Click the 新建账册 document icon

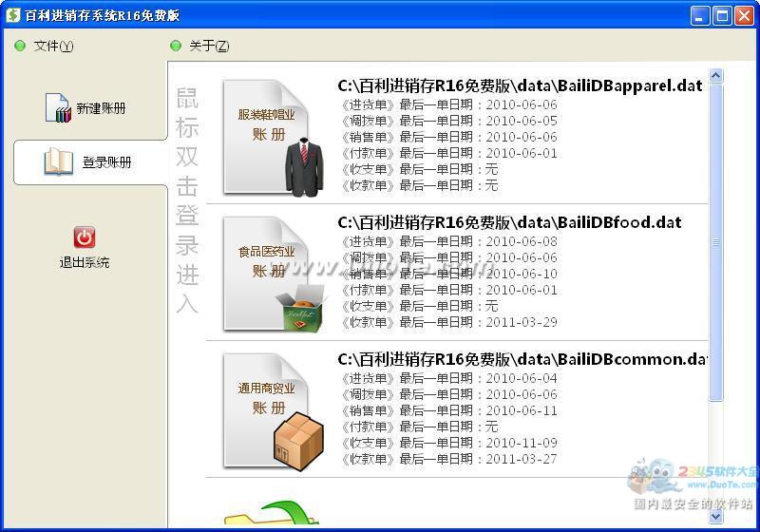58,107
